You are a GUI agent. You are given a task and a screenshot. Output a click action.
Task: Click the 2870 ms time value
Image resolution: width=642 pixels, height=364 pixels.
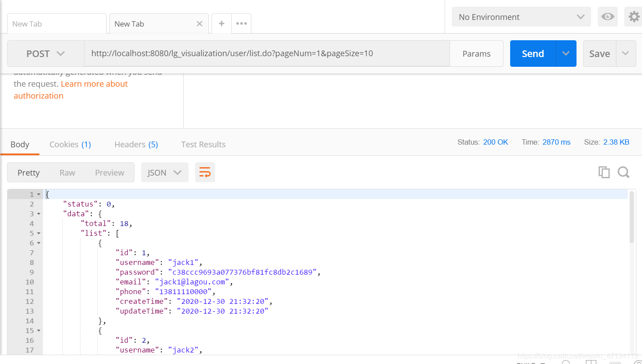pyautogui.click(x=557, y=142)
